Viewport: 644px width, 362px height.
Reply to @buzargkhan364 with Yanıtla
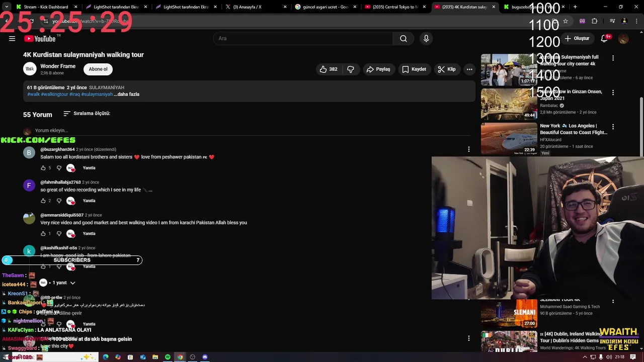[x=89, y=168]
